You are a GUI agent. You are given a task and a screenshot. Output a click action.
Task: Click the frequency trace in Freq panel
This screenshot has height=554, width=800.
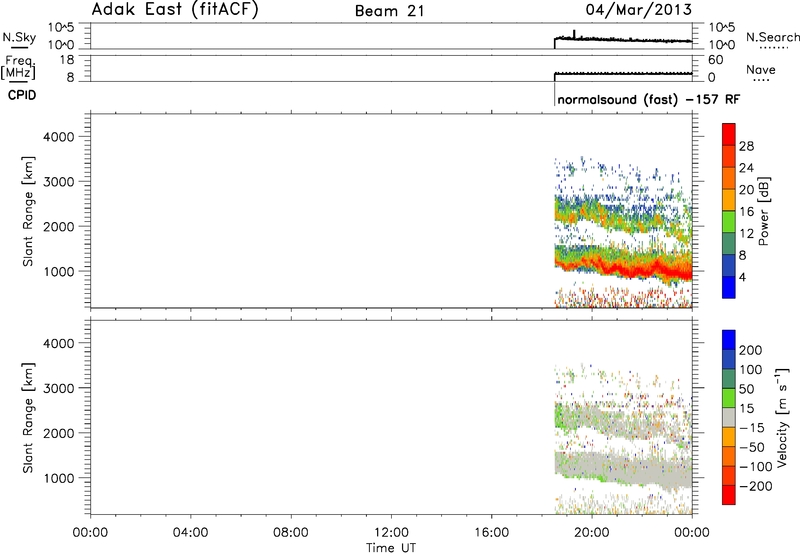coord(623,74)
